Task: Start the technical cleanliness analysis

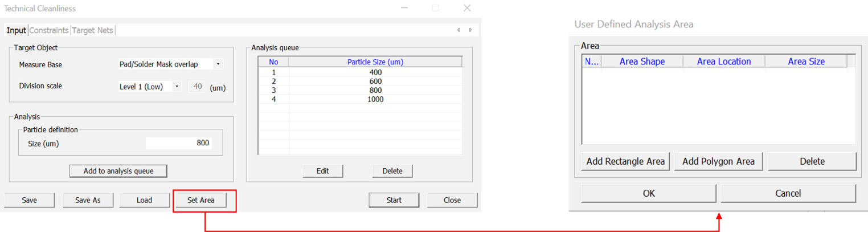Action: [394, 200]
